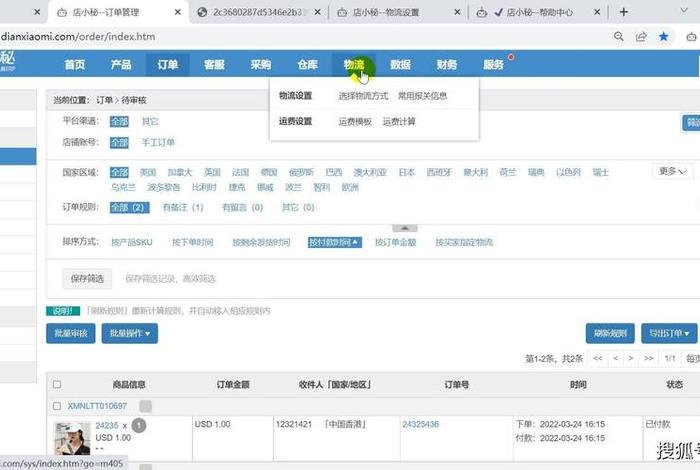
Task: Select order rule 有备注 (1)
Action: (183, 208)
